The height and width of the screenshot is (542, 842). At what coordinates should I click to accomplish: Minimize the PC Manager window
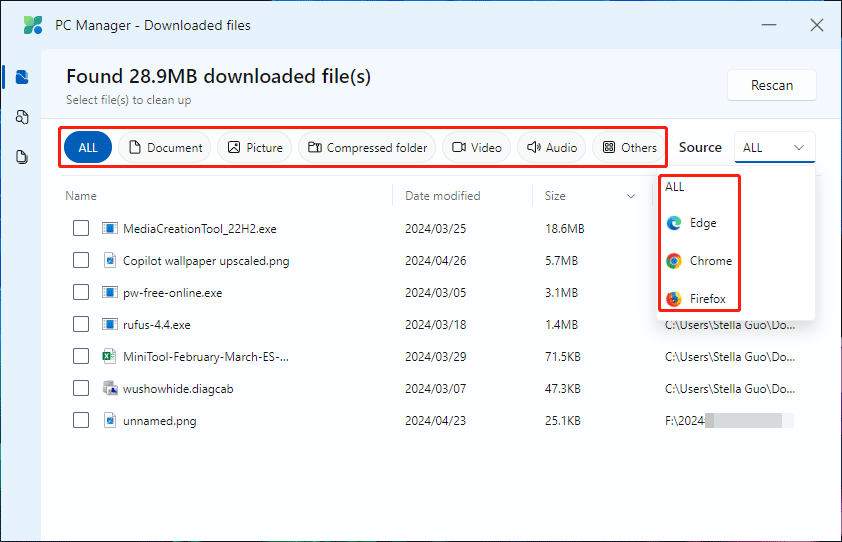click(x=769, y=25)
